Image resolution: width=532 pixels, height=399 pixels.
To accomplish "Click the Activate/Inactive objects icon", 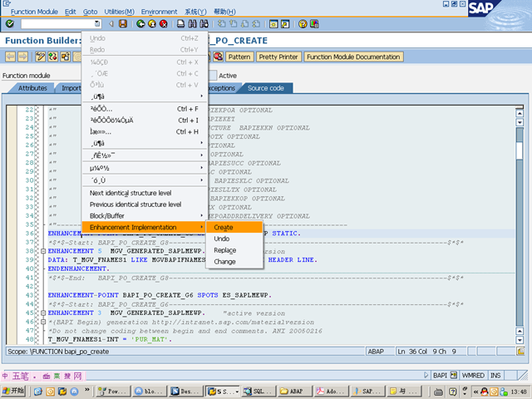I will pos(53,57).
